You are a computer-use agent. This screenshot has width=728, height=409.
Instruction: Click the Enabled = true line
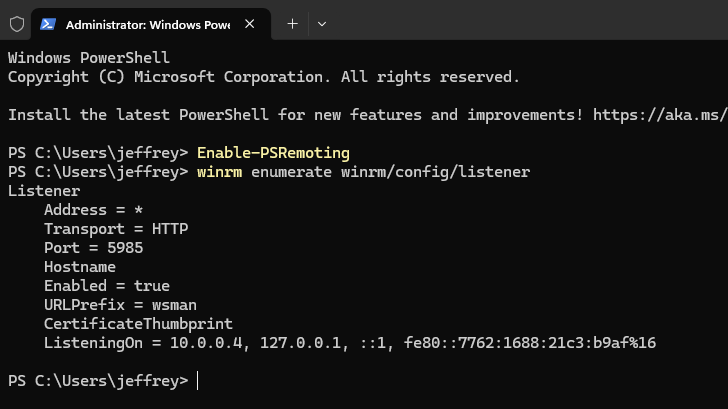107,286
